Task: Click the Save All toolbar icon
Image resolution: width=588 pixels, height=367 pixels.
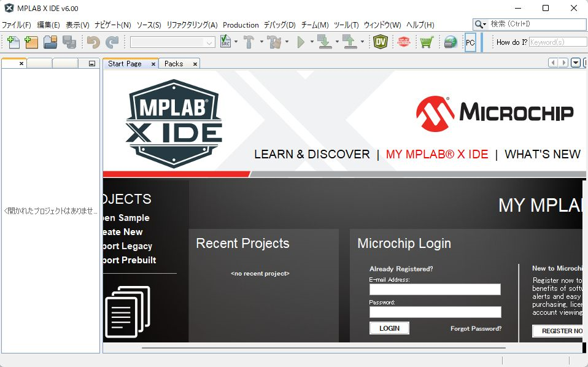Action: tap(69, 42)
